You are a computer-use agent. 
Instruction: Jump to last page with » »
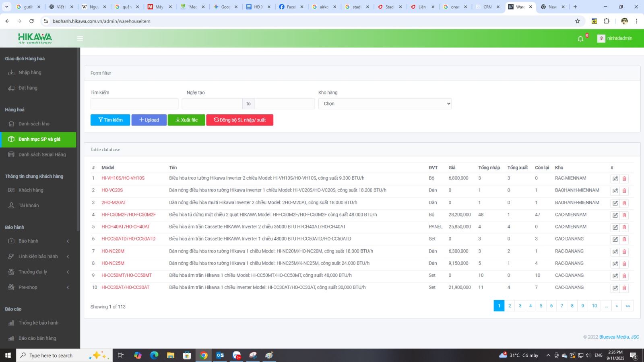tap(628, 306)
